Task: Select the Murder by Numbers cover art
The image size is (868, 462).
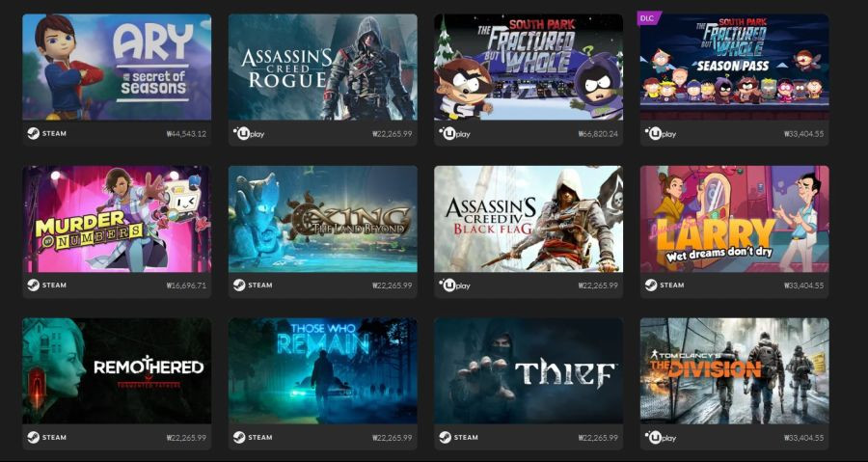Action: coord(117,219)
